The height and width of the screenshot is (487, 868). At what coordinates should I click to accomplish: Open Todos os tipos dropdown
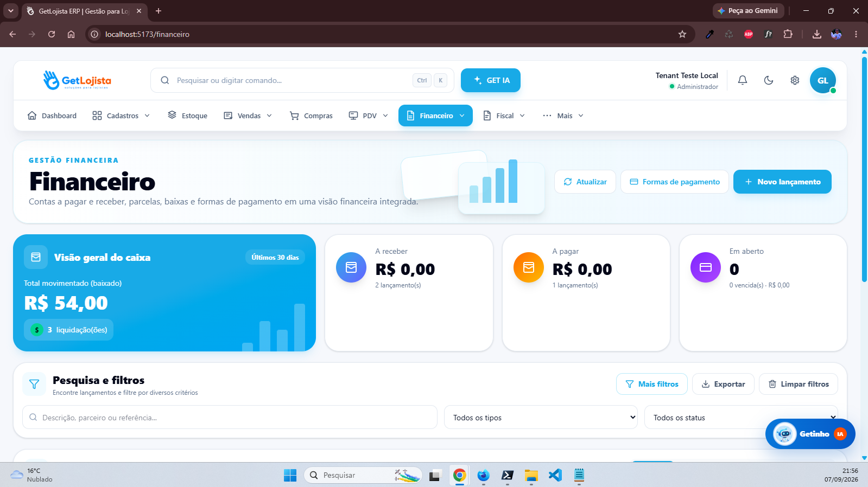tap(541, 418)
